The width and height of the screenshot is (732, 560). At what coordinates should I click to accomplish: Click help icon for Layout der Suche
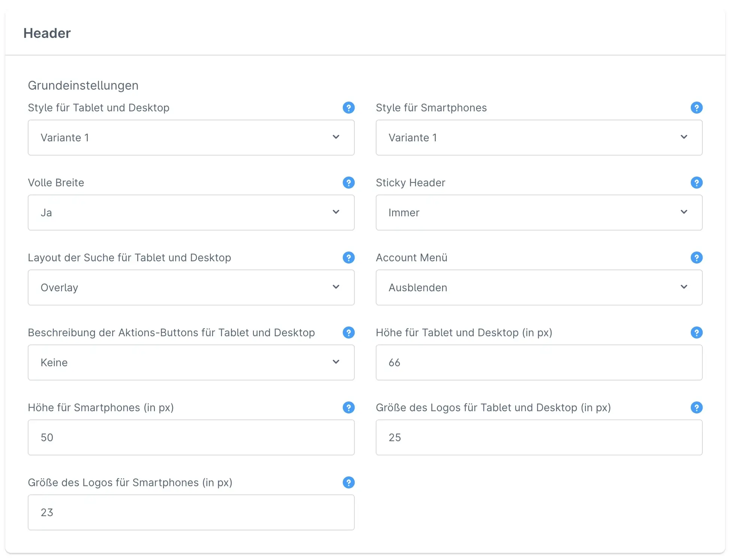(x=348, y=258)
